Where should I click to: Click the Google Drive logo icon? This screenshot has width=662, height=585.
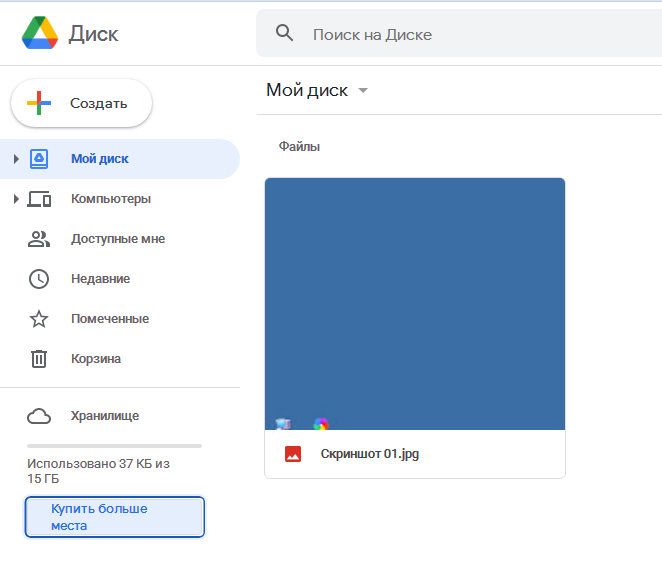click(40, 34)
